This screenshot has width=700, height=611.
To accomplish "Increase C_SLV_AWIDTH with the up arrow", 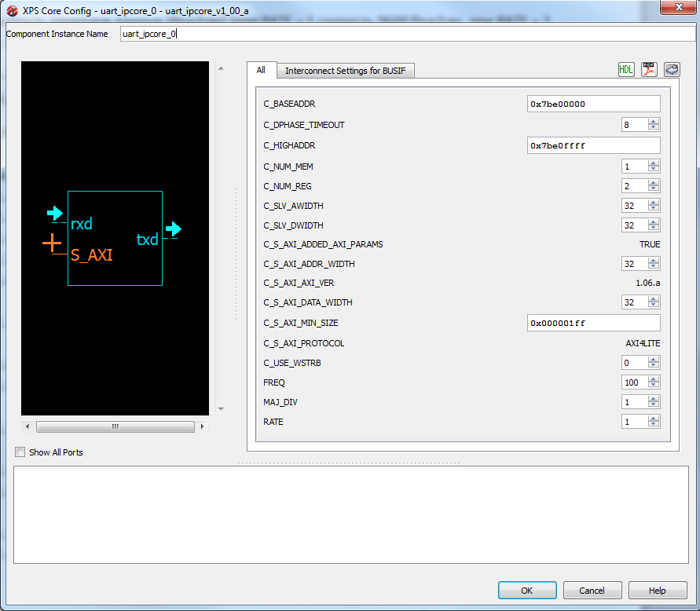I will pyautogui.click(x=654, y=203).
